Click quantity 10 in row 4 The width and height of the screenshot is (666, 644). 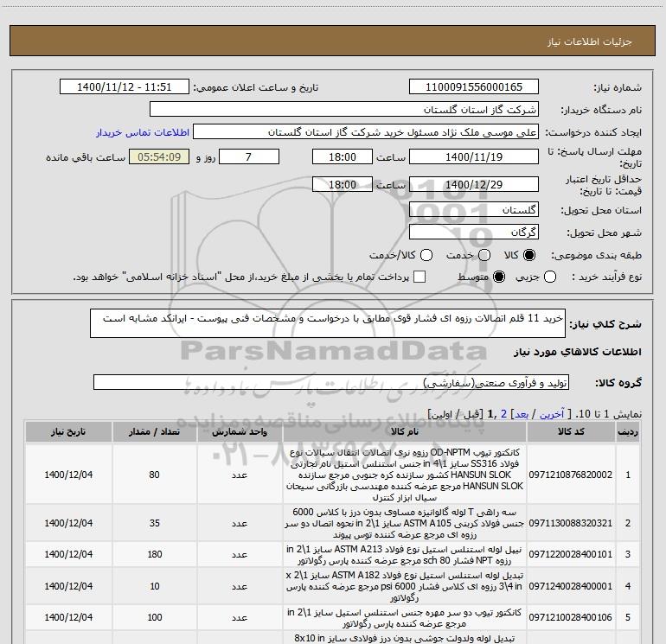click(154, 586)
